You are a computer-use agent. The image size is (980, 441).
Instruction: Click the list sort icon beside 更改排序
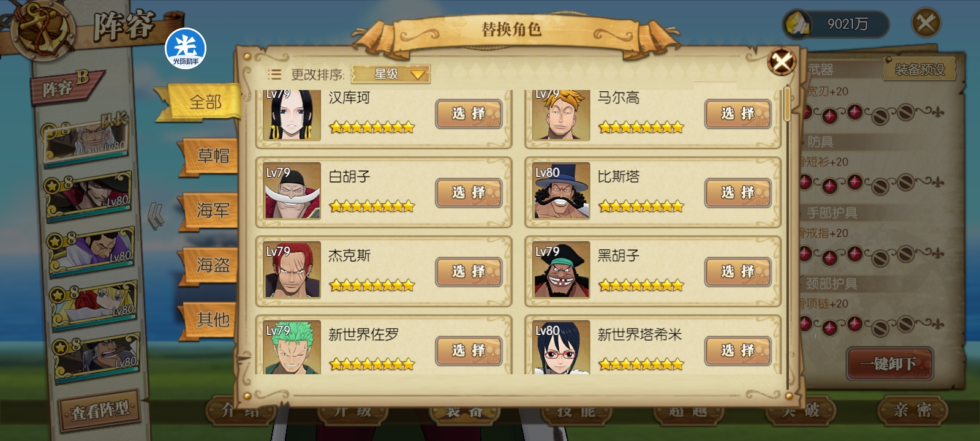274,75
